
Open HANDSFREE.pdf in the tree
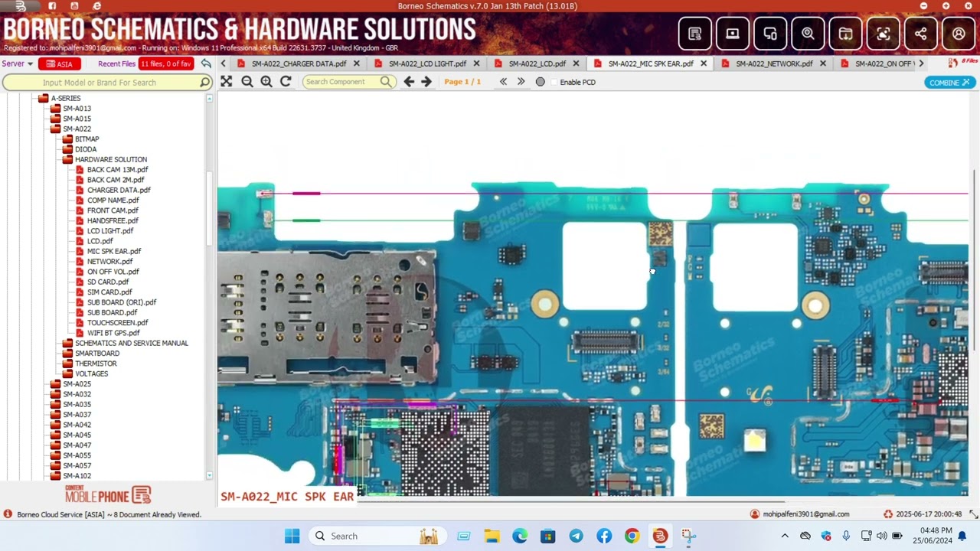tap(113, 220)
